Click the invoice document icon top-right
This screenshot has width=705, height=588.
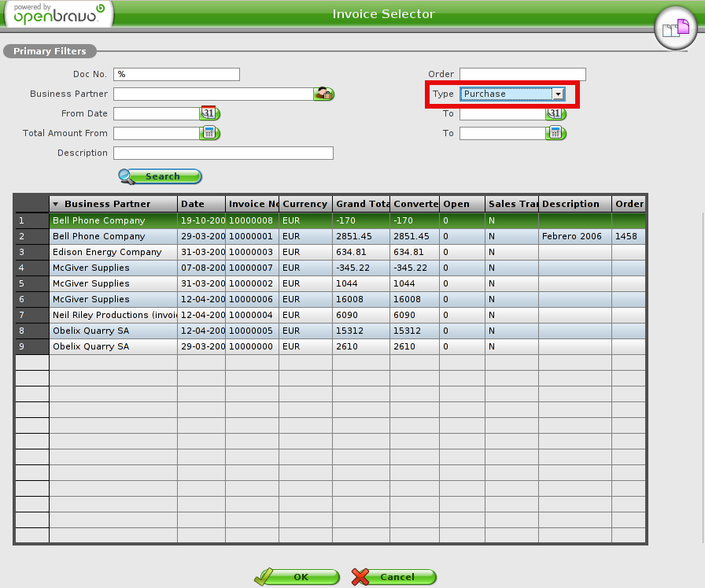[675, 31]
